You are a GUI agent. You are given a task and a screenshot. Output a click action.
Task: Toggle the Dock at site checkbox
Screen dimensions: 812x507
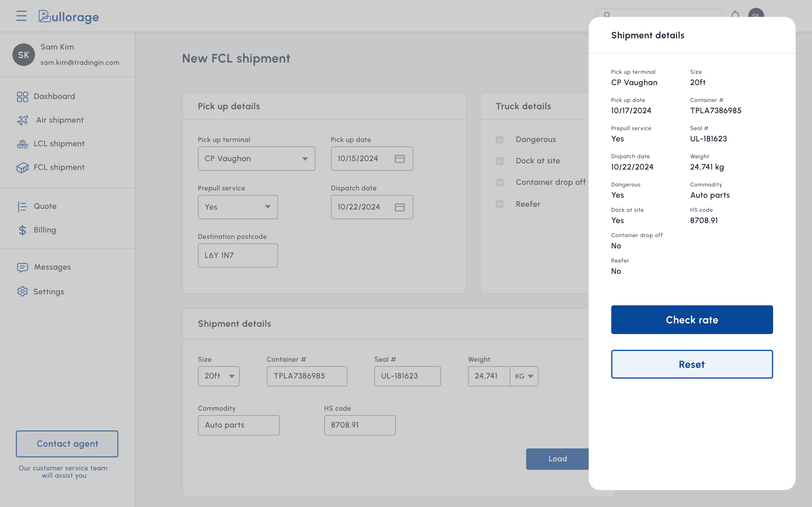point(499,161)
